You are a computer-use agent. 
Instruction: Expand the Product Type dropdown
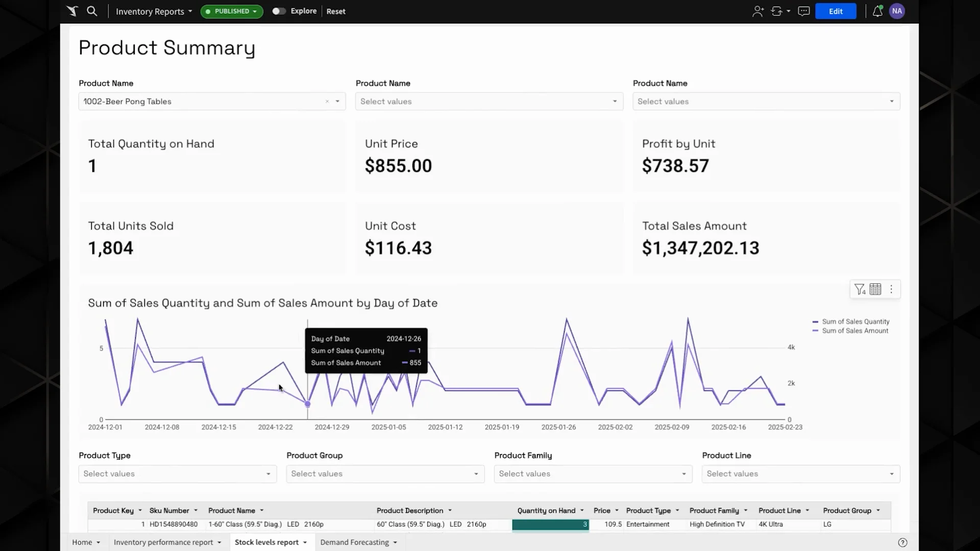177,474
